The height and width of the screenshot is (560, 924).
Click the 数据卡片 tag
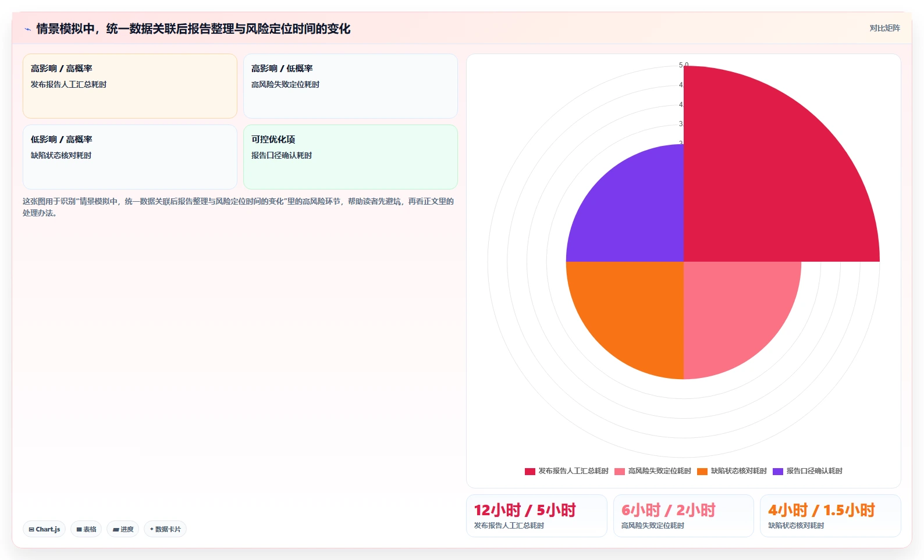tap(165, 529)
